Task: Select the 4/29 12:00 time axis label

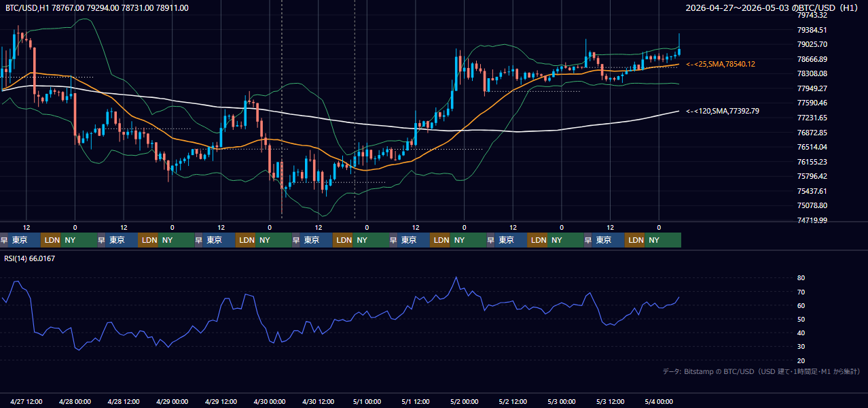Action: [x=221, y=401]
